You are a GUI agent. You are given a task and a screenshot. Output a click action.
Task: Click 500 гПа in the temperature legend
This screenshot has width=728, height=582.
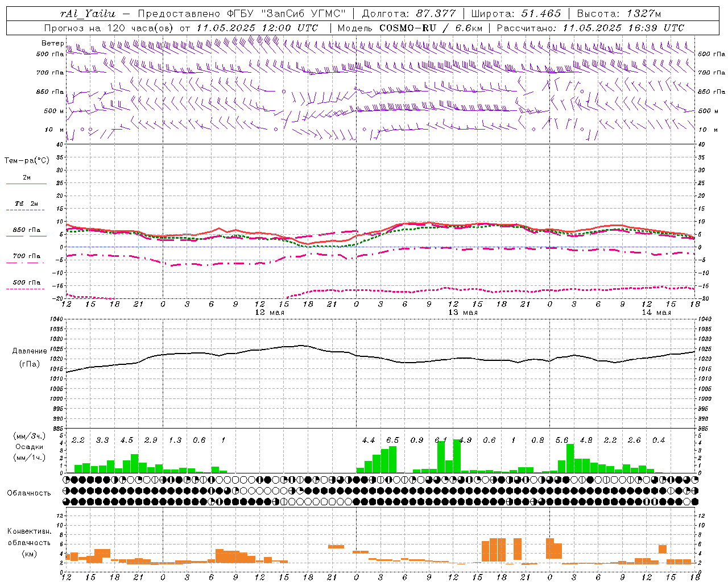pyautogui.click(x=27, y=282)
